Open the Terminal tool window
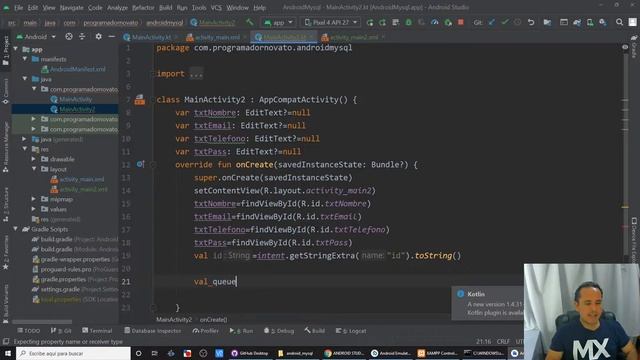The image size is (640, 360). [x=97, y=331]
